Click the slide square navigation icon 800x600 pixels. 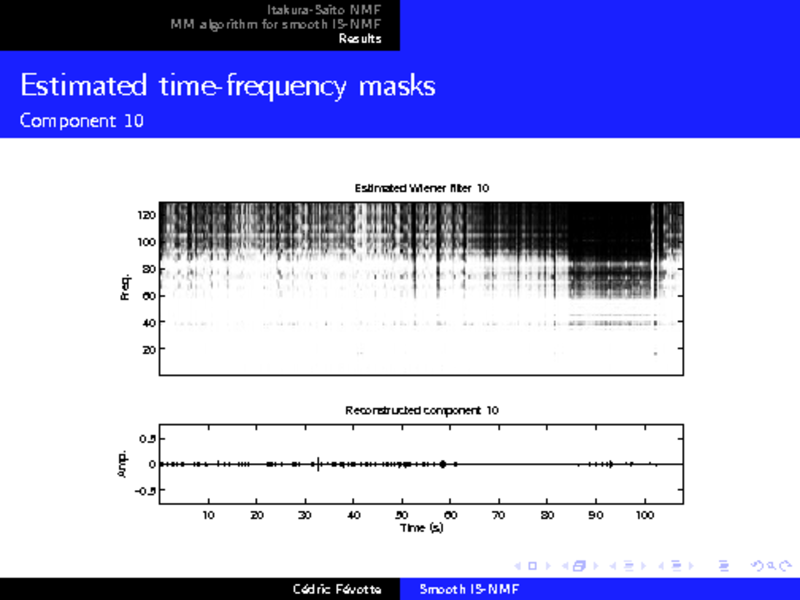tap(531, 567)
